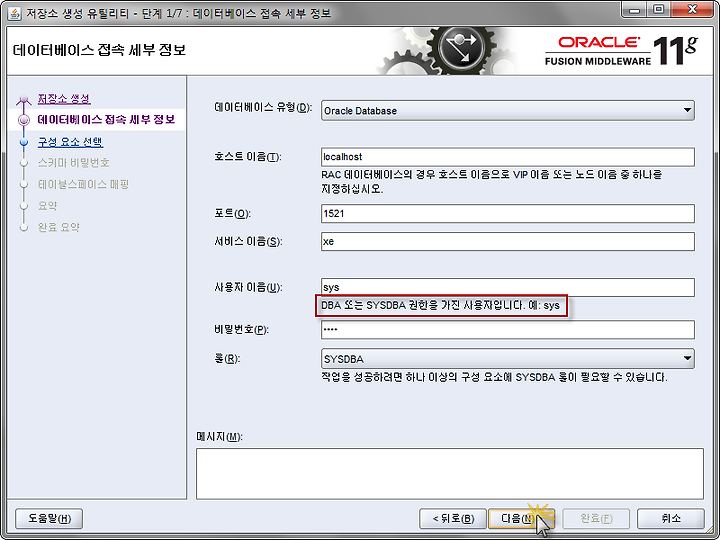The image size is (720, 540).
Task: Click the 데이터베이스 유형(D) label
Action: (x=263, y=108)
